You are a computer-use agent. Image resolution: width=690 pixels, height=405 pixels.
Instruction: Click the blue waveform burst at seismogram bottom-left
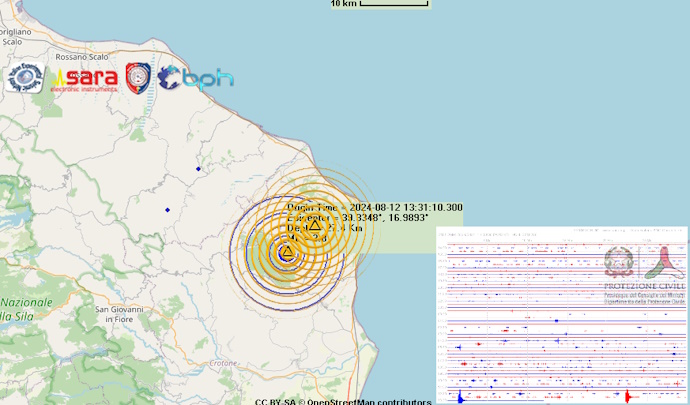tap(459, 396)
